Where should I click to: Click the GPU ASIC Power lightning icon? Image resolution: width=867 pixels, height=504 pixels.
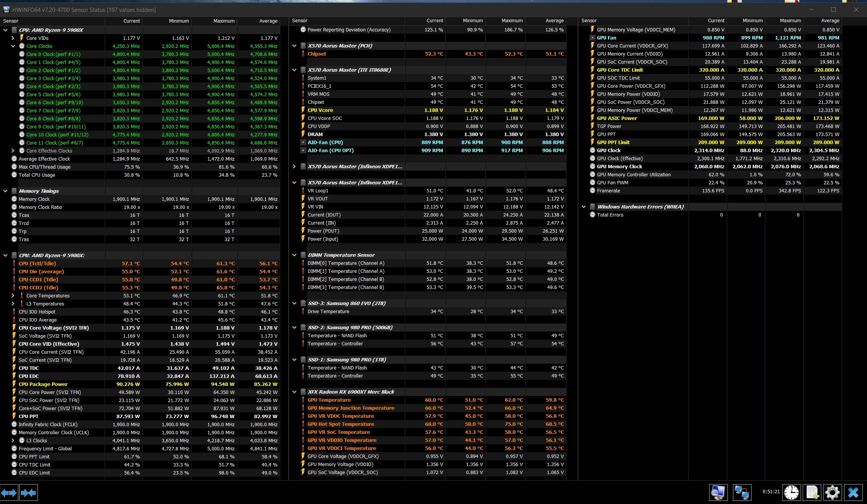[x=593, y=118]
